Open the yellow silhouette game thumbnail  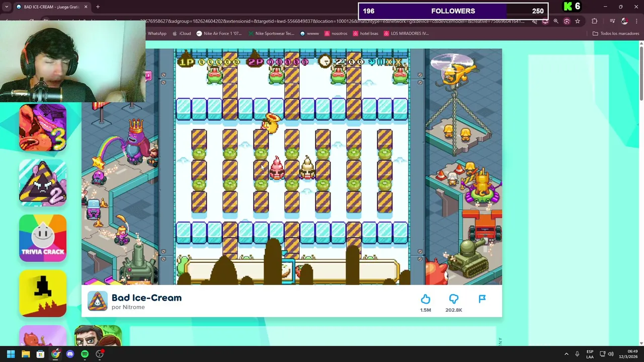point(43,294)
